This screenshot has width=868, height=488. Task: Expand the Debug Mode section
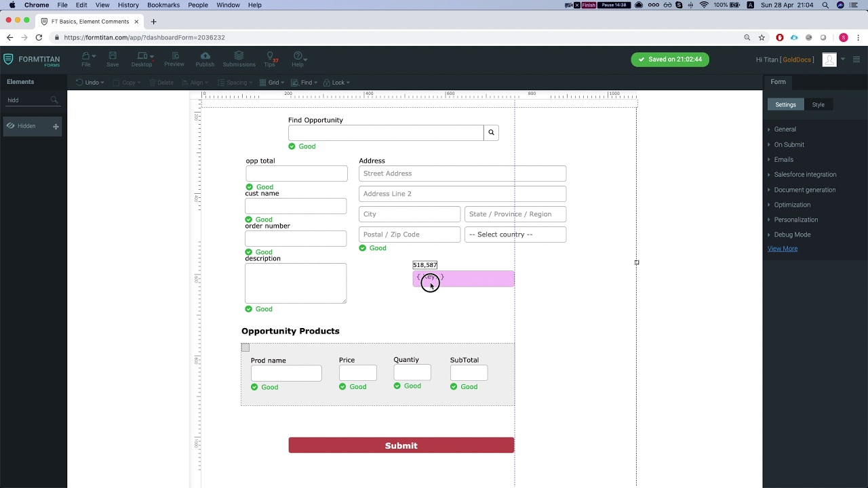[x=792, y=235]
